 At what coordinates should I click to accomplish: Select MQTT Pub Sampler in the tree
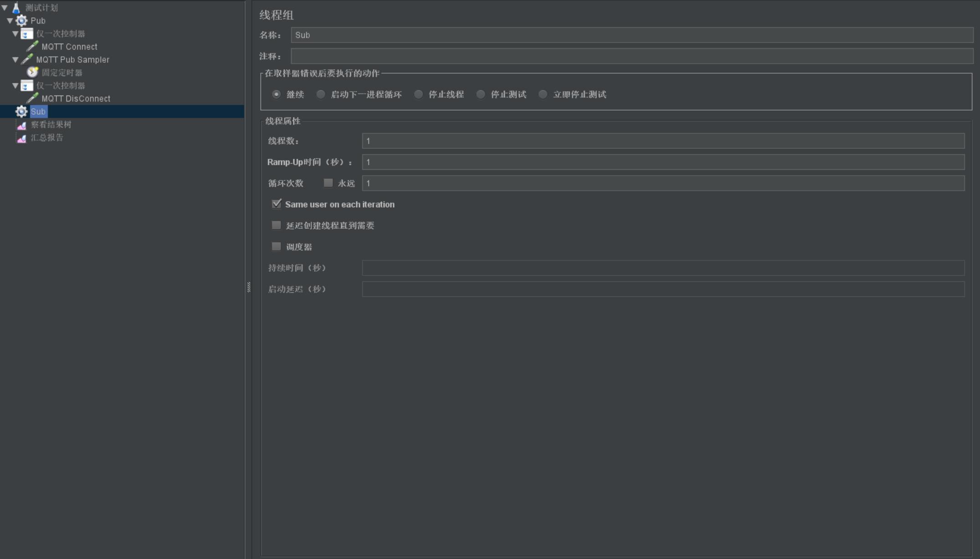(72, 59)
